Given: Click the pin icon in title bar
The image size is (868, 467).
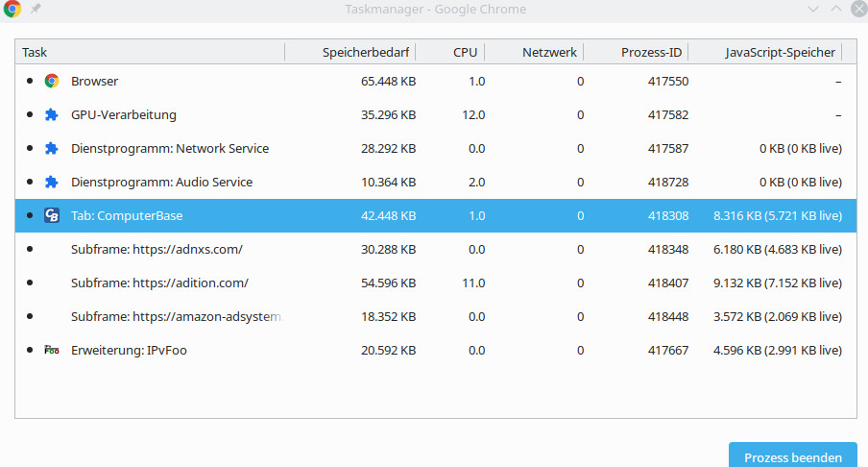Looking at the screenshot, I should 36,9.
